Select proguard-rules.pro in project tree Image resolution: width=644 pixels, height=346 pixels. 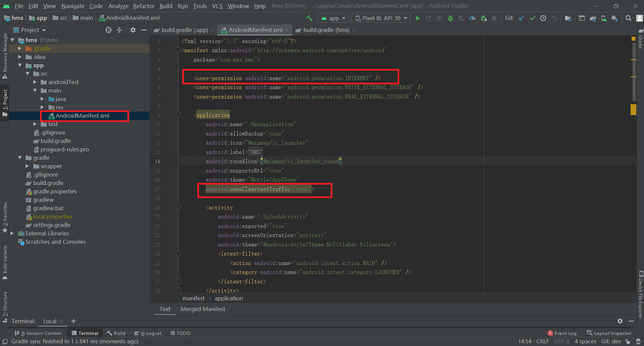coord(65,149)
